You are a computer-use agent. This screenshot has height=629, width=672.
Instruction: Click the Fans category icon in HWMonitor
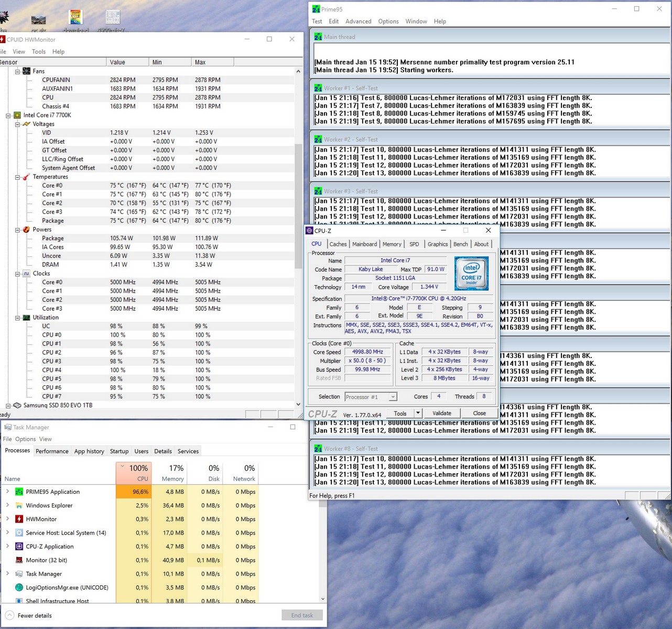click(x=26, y=71)
